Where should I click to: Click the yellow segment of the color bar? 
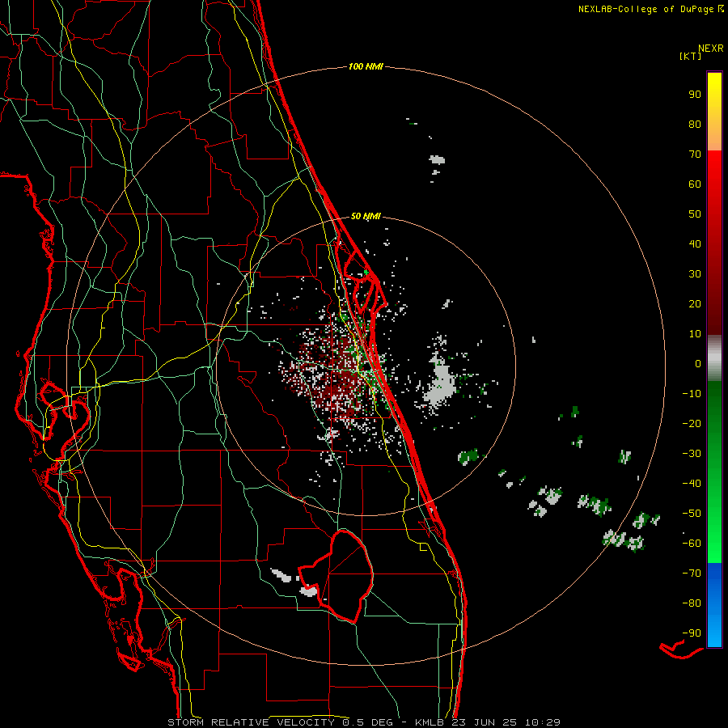pos(714,112)
